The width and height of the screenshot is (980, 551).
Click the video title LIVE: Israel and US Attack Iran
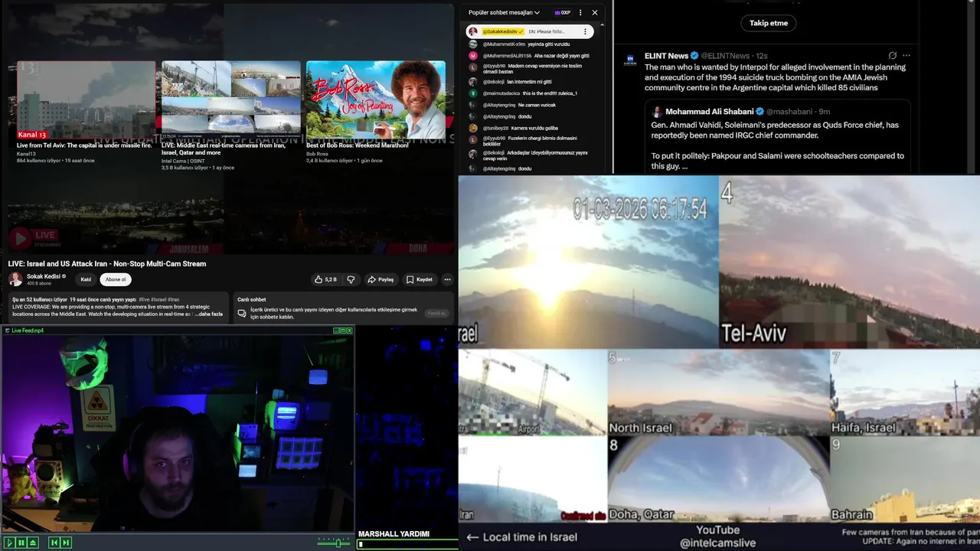click(x=107, y=264)
